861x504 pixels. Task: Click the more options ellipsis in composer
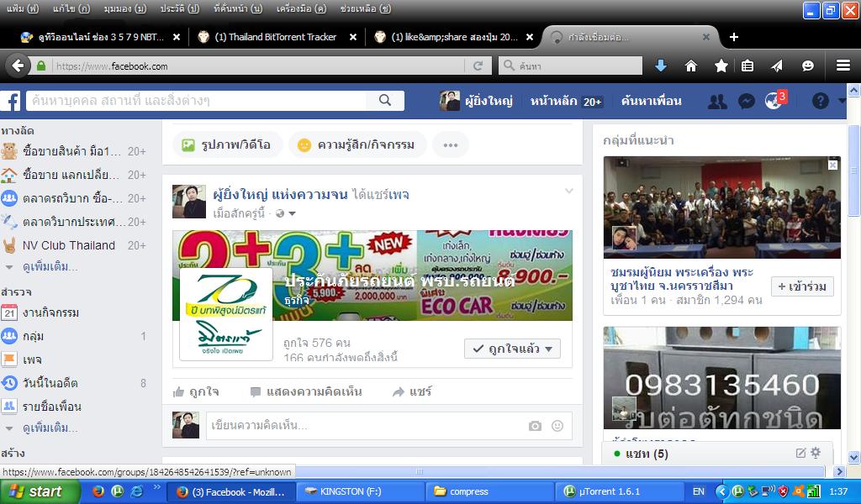tap(451, 144)
